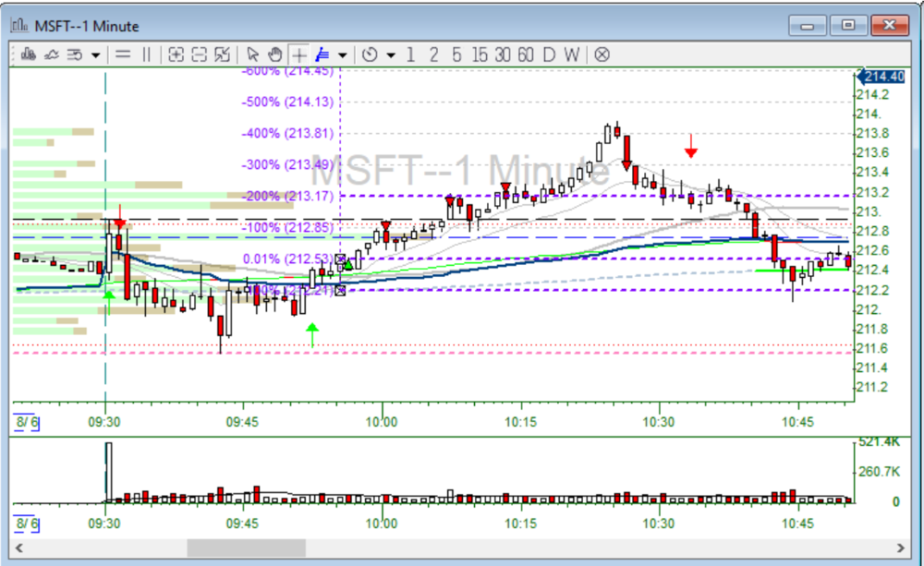Click the line chart style icon
The image size is (924, 566).
[52, 54]
